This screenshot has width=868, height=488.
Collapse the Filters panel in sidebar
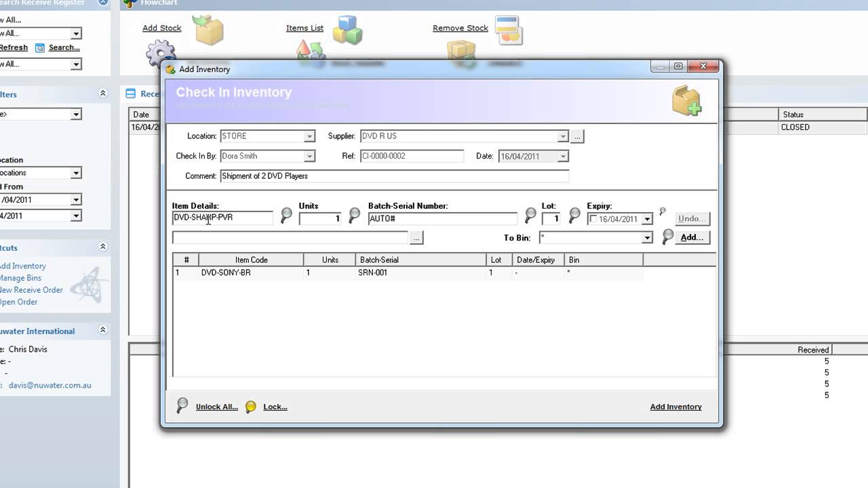tap(103, 94)
